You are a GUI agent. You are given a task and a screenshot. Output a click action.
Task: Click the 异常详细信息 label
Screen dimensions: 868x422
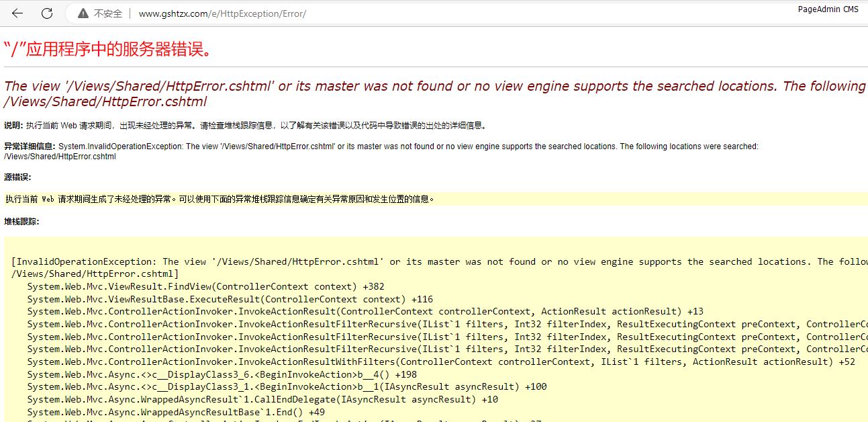coord(30,146)
